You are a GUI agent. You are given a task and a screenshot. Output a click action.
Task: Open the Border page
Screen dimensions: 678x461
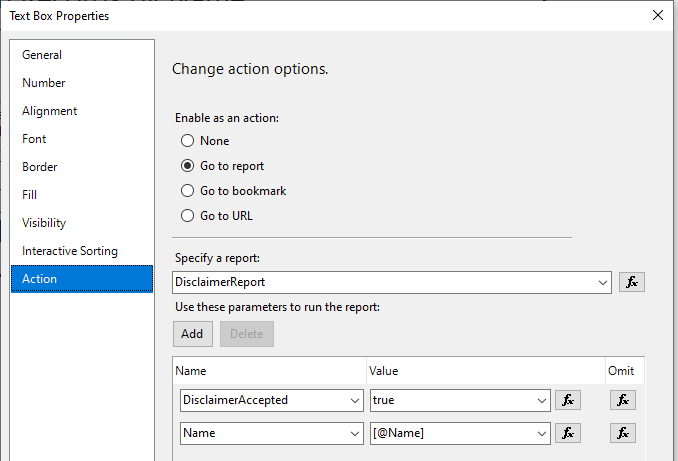coord(82,166)
